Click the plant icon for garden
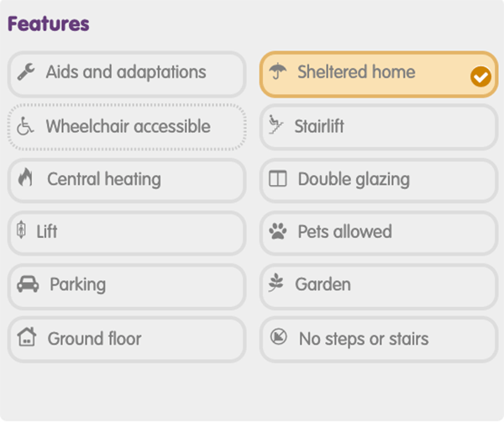The width and height of the screenshot is (504, 423). (x=276, y=283)
